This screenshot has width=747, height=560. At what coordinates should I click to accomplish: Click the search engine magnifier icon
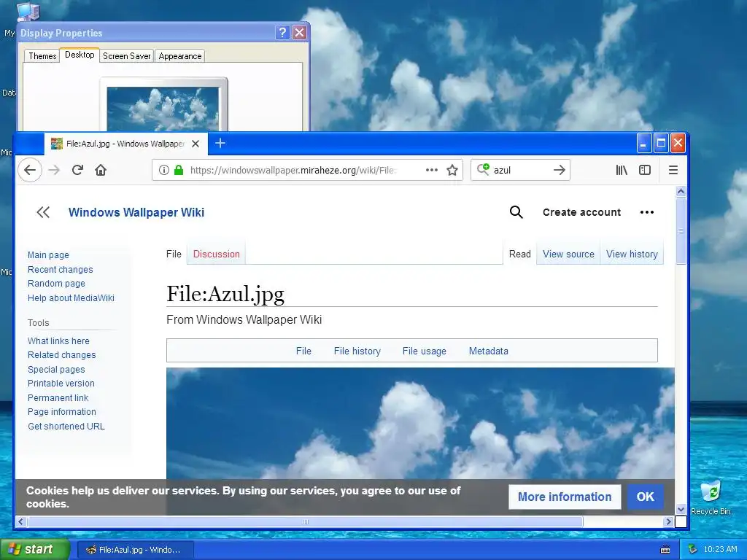pos(483,169)
